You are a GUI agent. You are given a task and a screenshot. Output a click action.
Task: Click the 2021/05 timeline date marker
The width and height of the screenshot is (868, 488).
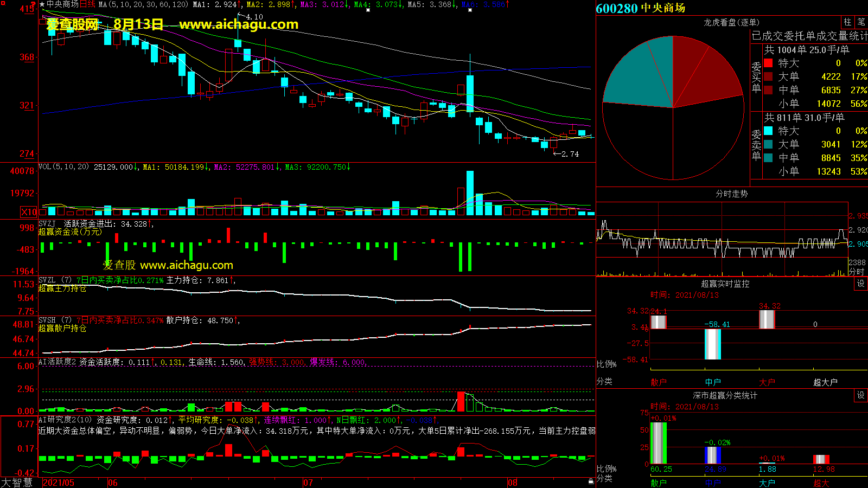click(x=59, y=483)
